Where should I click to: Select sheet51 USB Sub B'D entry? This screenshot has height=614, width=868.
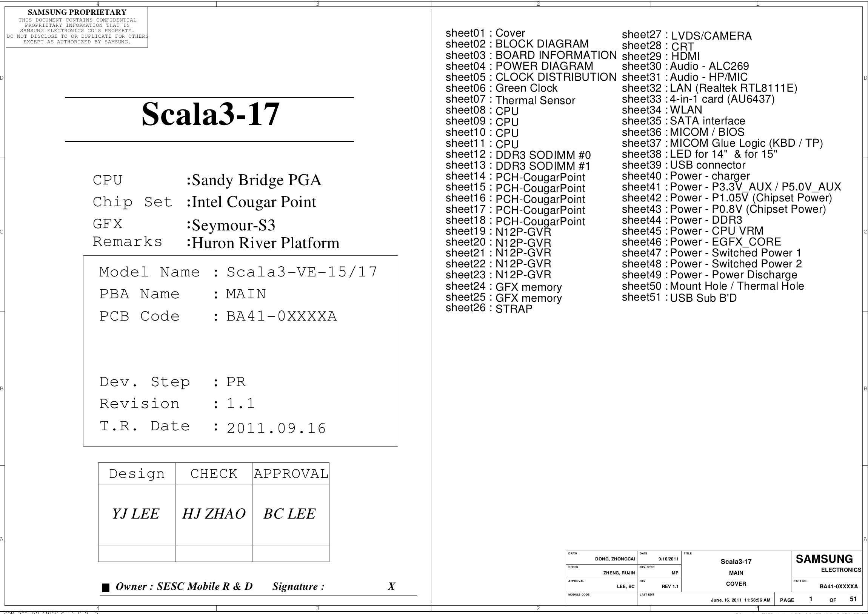click(x=679, y=298)
